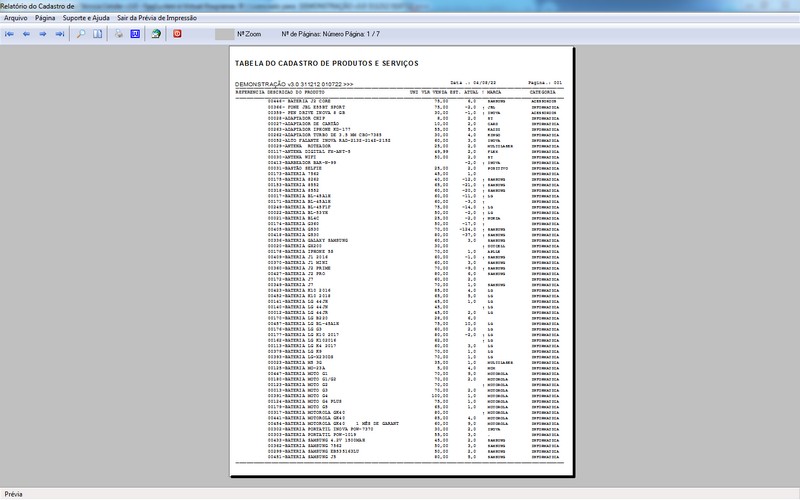Click the page number indicator 1 / 7

pos(373,34)
